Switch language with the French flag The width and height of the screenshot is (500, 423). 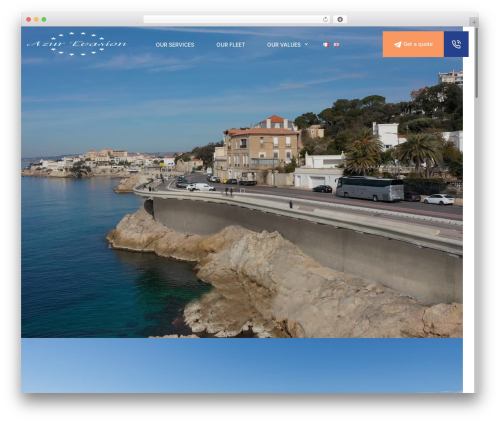coord(326,45)
